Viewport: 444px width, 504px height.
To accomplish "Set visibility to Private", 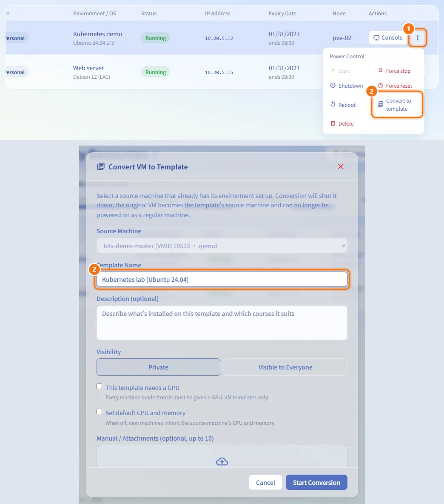I will click(x=158, y=367).
